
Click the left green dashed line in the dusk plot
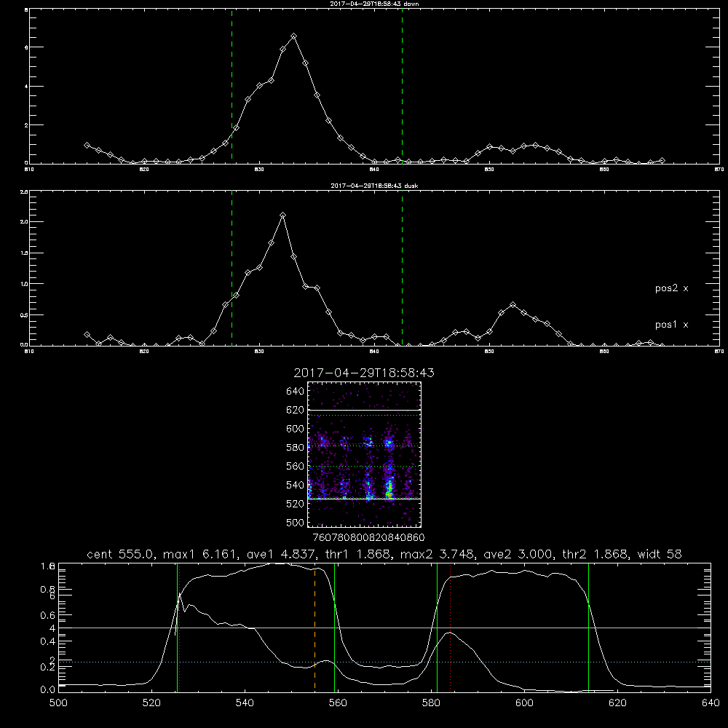point(232,268)
